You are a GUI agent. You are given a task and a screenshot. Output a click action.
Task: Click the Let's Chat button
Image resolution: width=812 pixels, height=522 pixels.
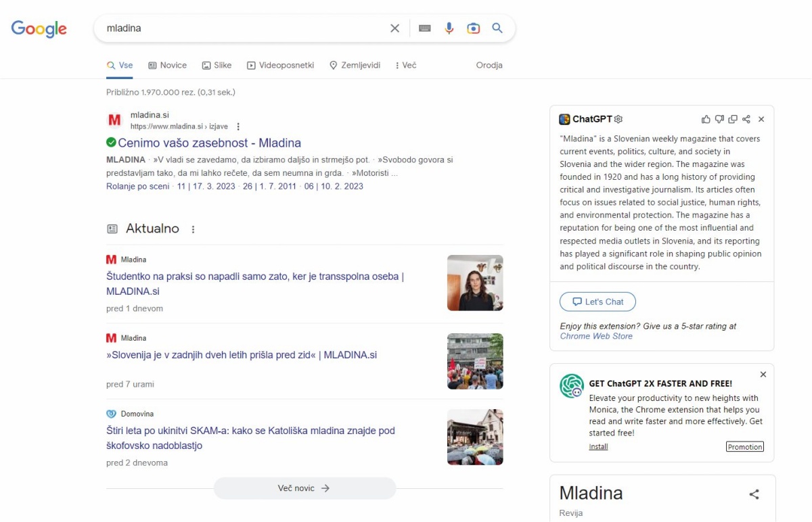coord(597,302)
